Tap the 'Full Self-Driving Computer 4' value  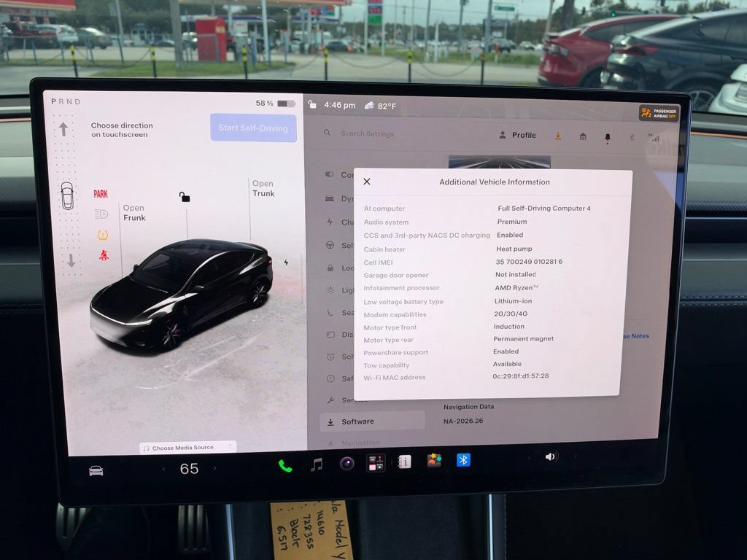coord(544,208)
